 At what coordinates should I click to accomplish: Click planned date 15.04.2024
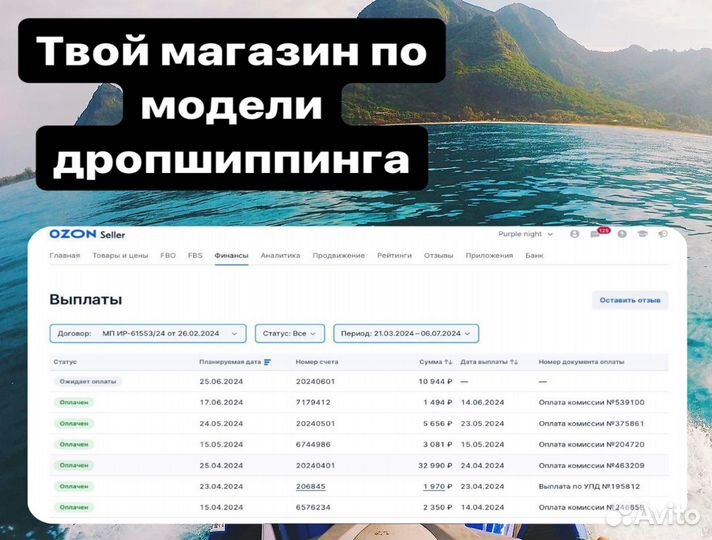tap(221, 507)
